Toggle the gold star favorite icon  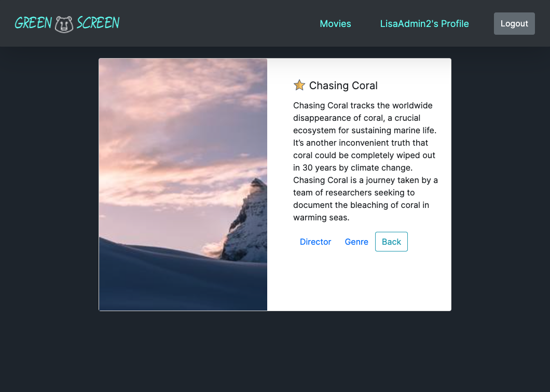[x=299, y=85]
